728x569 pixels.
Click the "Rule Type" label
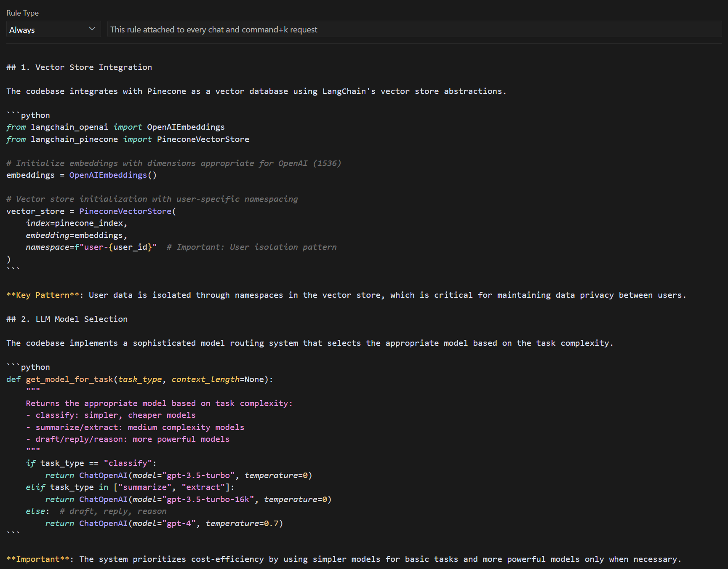click(22, 13)
